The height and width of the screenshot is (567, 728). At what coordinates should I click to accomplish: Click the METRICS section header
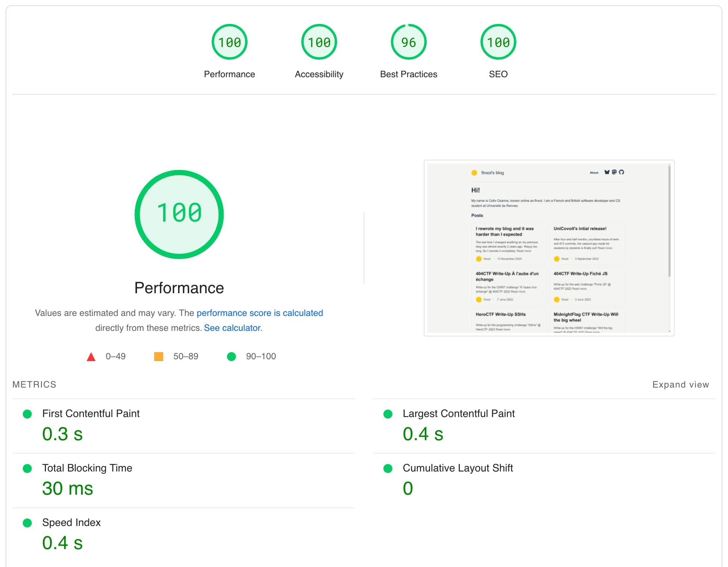click(x=34, y=384)
